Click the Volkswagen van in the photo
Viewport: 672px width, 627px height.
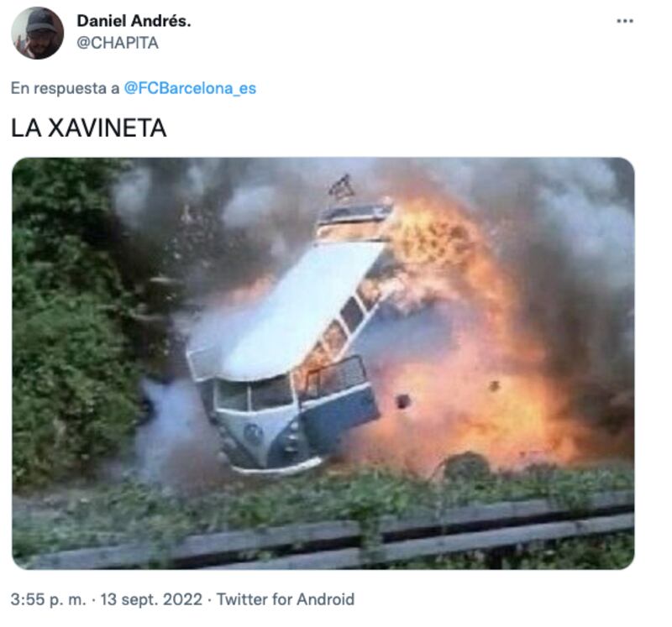(289, 342)
